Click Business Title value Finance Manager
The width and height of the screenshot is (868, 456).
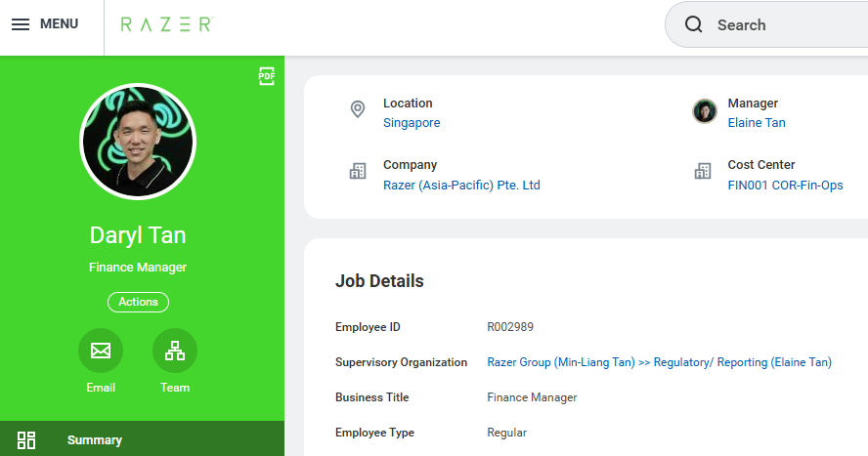532,397
